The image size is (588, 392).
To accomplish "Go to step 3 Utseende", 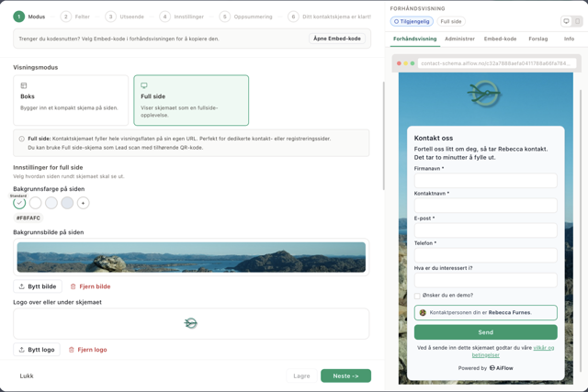I will point(125,17).
